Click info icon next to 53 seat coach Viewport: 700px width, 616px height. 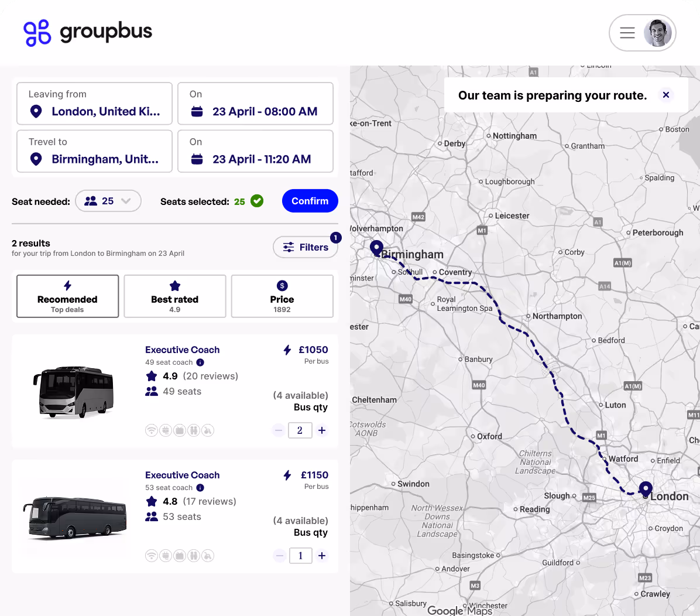click(x=200, y=488)
